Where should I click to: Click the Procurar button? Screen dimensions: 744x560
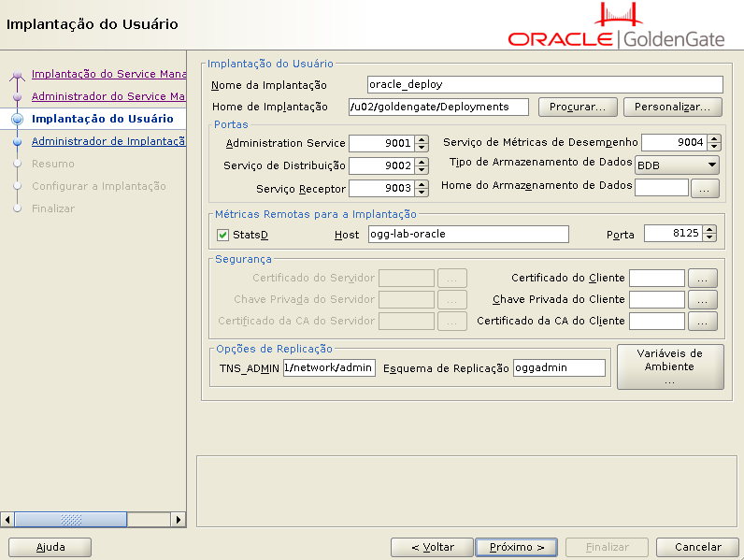pos(578,108)
